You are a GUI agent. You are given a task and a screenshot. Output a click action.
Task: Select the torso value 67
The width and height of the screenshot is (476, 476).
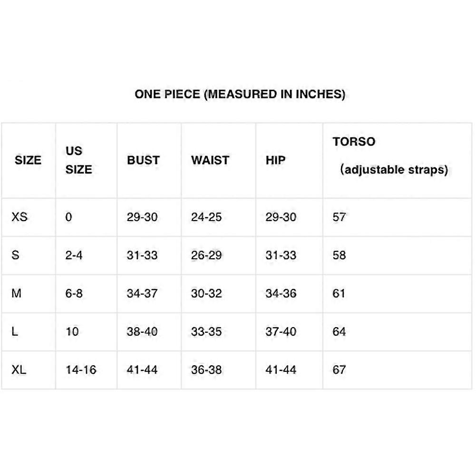pyautogui.click(x=339, y=370)
